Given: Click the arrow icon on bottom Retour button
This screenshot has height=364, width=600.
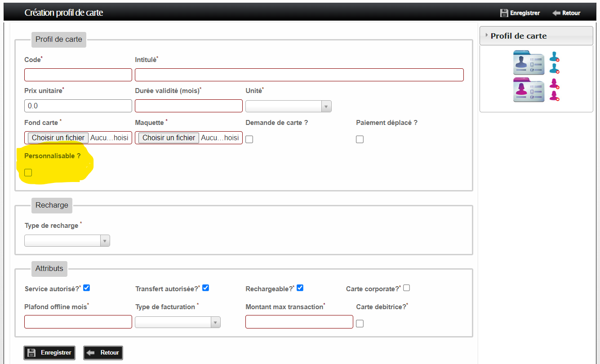Looking at the screenshot, I should [91, 353].
